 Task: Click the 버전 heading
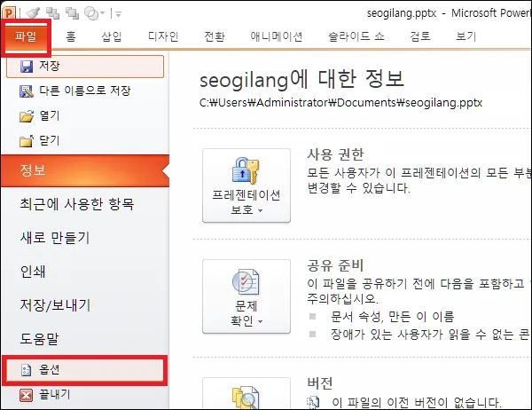[x=320, y=383]
